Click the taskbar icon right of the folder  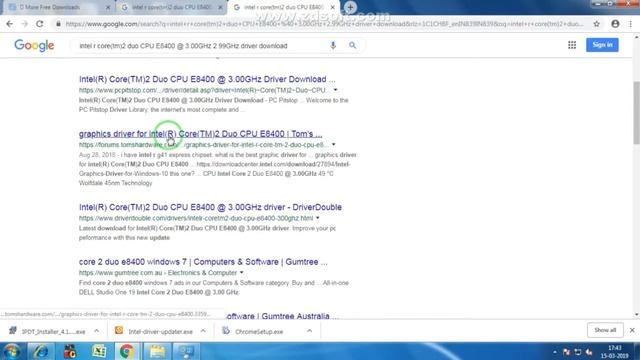coord(186,351)
